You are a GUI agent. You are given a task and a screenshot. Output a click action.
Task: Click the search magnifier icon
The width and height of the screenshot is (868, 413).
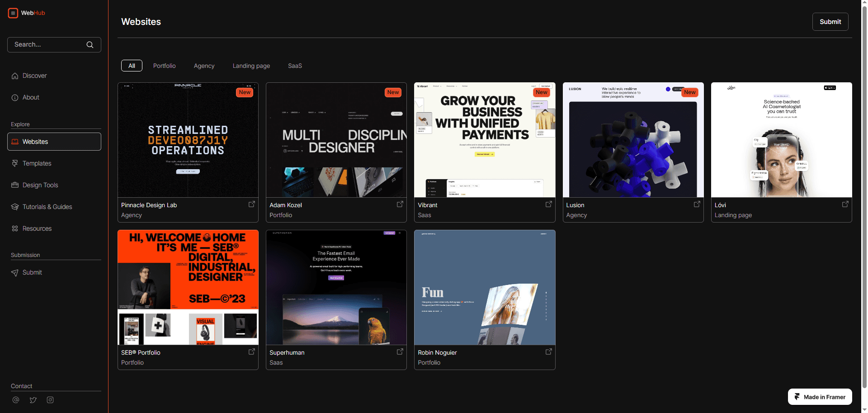90,45
